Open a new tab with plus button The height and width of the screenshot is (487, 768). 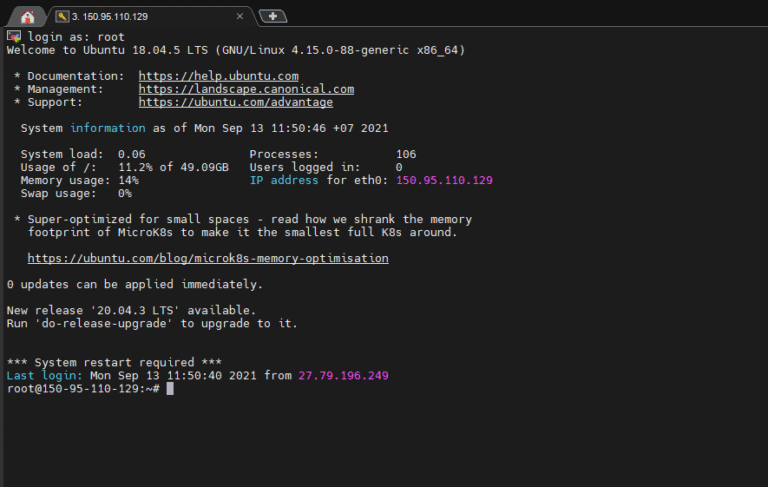click(273, 16)
